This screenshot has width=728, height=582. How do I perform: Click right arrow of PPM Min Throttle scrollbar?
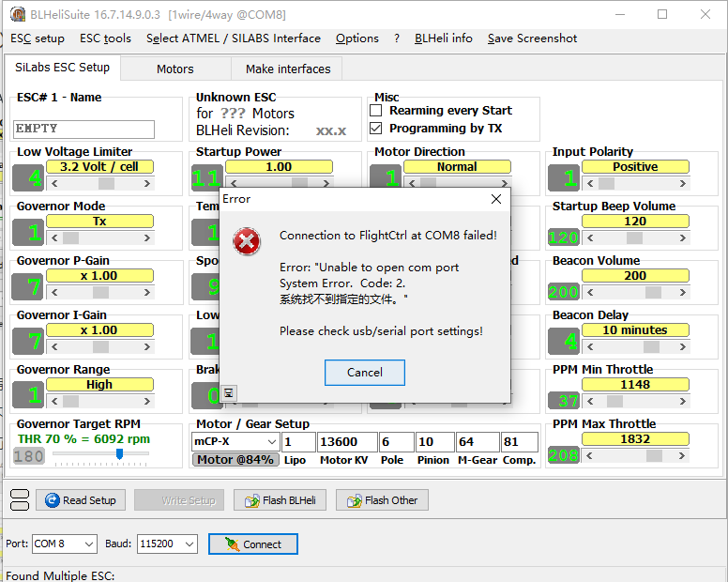tap(683, 401)
